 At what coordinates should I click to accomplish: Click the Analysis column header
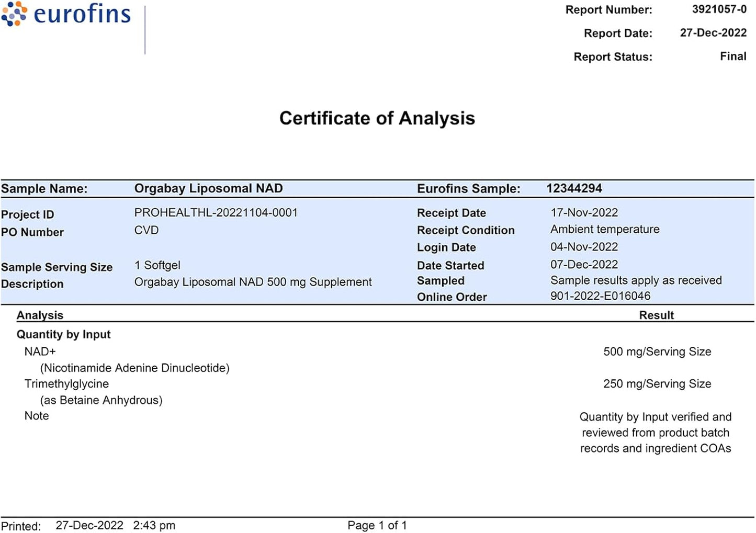coord(40,315)
